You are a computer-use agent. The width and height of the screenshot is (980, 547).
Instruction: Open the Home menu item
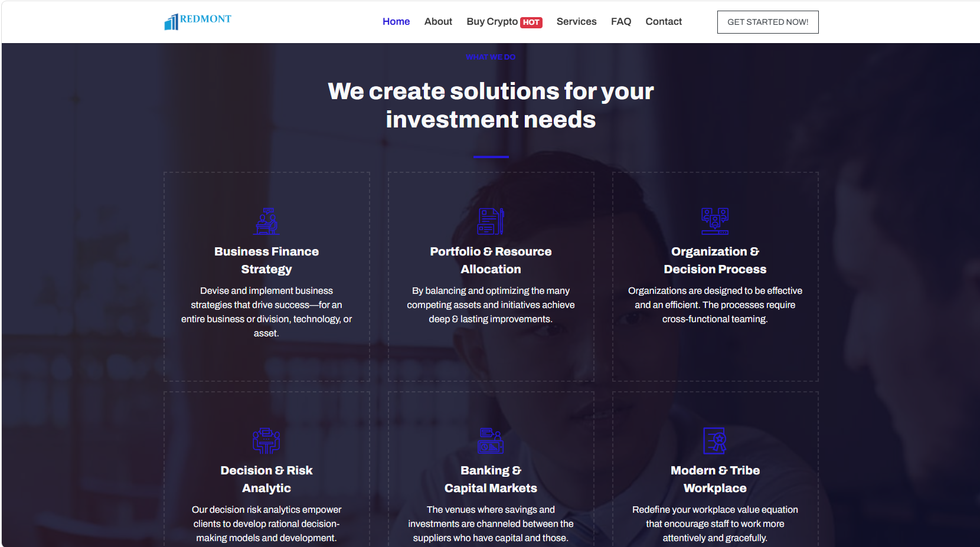pos(396,22)
